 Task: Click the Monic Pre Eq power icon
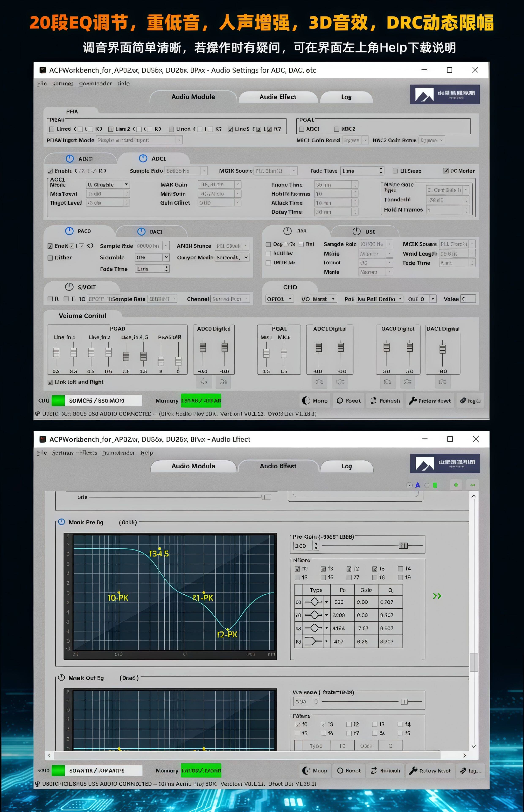coord(61,522)
